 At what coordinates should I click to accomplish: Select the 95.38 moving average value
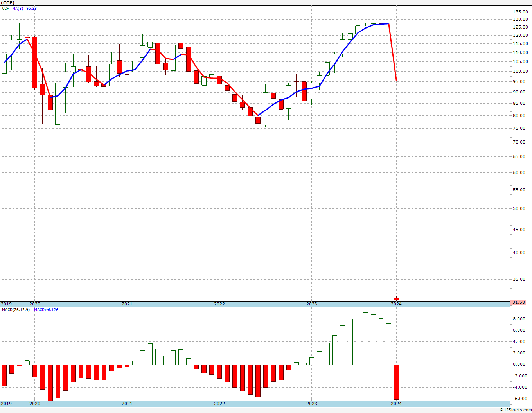point(32,8)
